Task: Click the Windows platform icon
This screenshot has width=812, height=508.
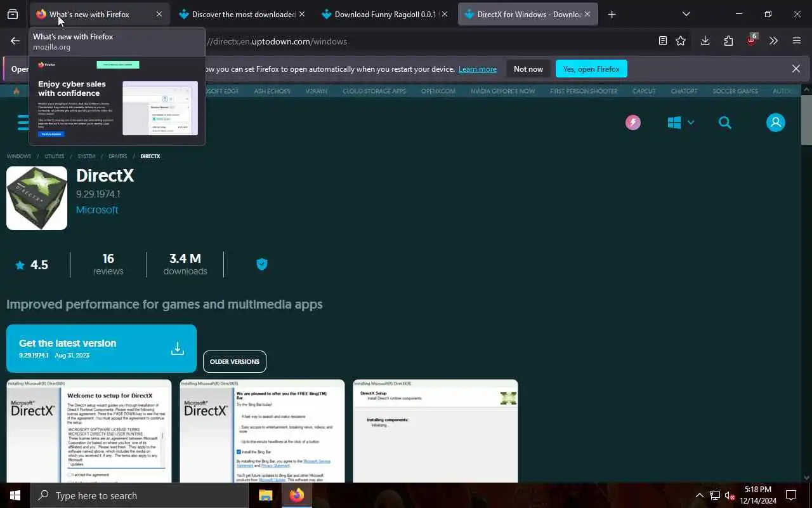Action: (x=674, y=123)
